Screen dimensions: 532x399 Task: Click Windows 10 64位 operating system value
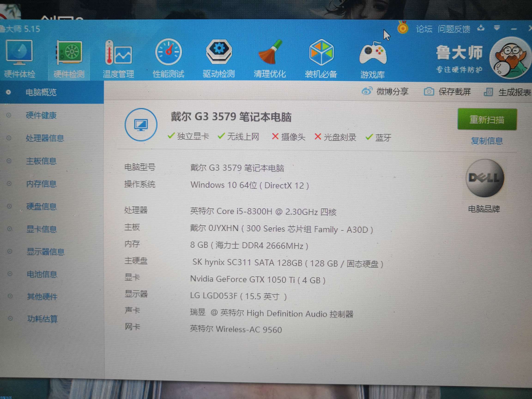pos(250,185)
